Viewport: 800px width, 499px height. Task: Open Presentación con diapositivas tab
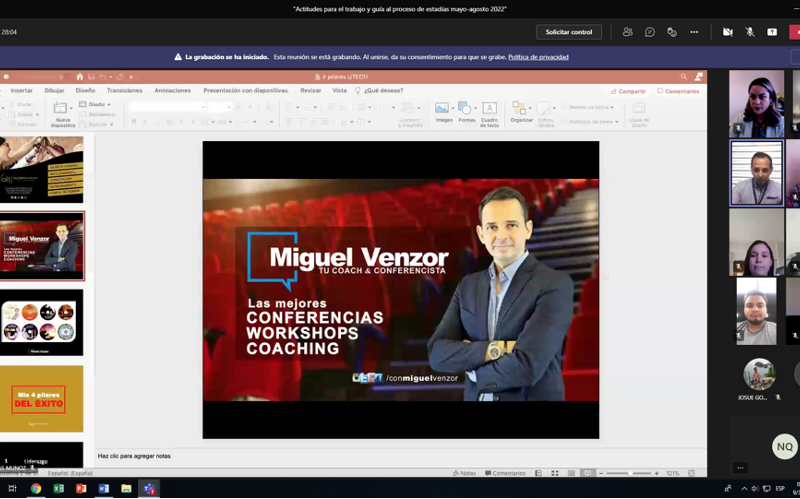point(245,90)
